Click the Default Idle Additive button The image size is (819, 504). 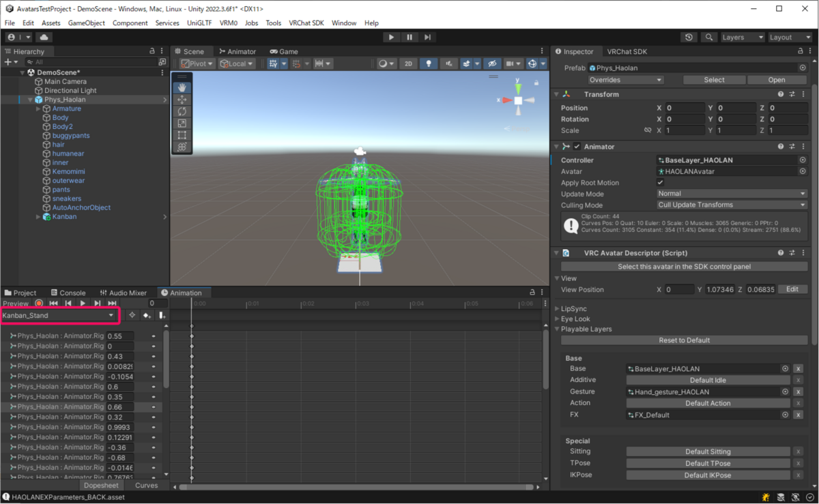[x=709, y=380]
